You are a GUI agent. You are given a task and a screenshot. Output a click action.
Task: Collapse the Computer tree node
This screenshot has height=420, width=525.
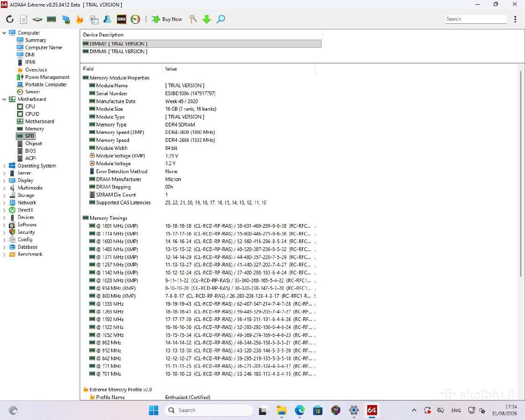(x=4, y=33)
